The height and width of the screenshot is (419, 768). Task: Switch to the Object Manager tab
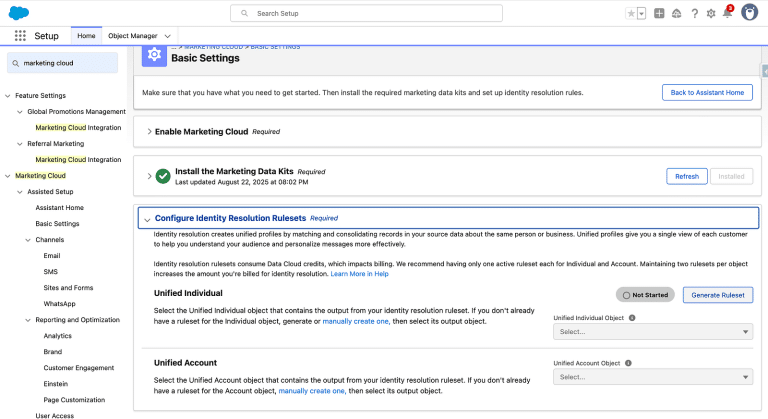pos(131,35)
